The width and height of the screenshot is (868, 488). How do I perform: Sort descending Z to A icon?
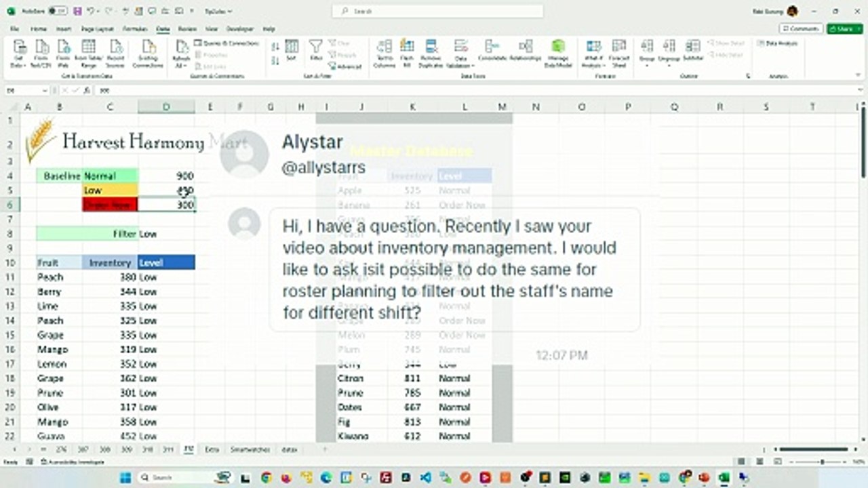coord(275,61)
